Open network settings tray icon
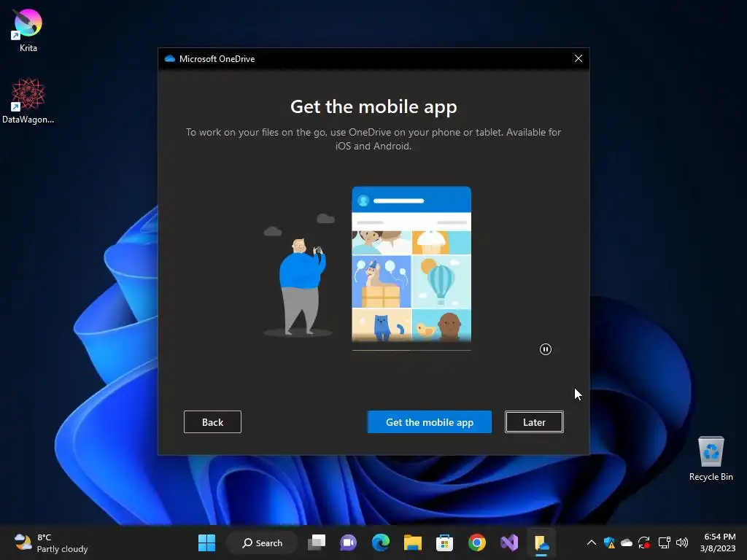Screen dimensions: 747x560 664,542
